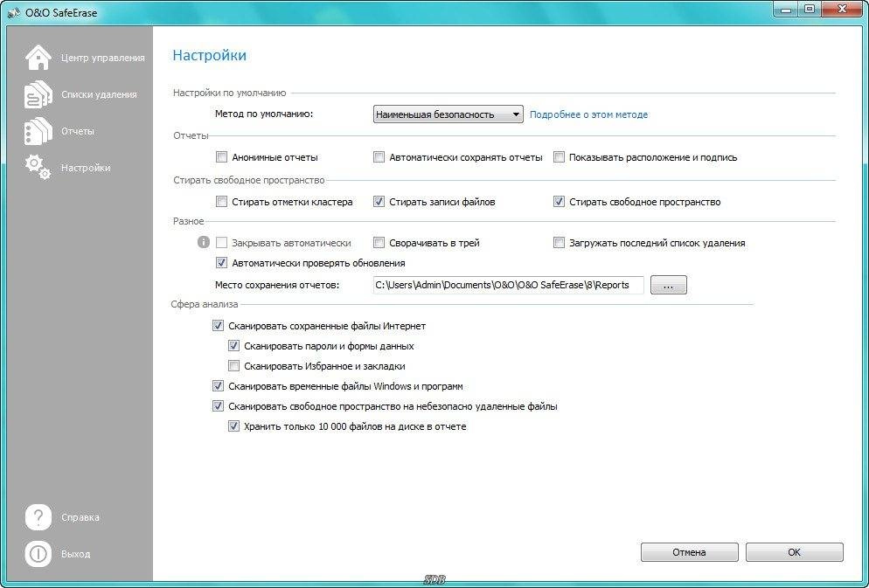Click the Стирать свободное пространство section heading
Viewport: 869px width, 588px height.
coord(249,180)
